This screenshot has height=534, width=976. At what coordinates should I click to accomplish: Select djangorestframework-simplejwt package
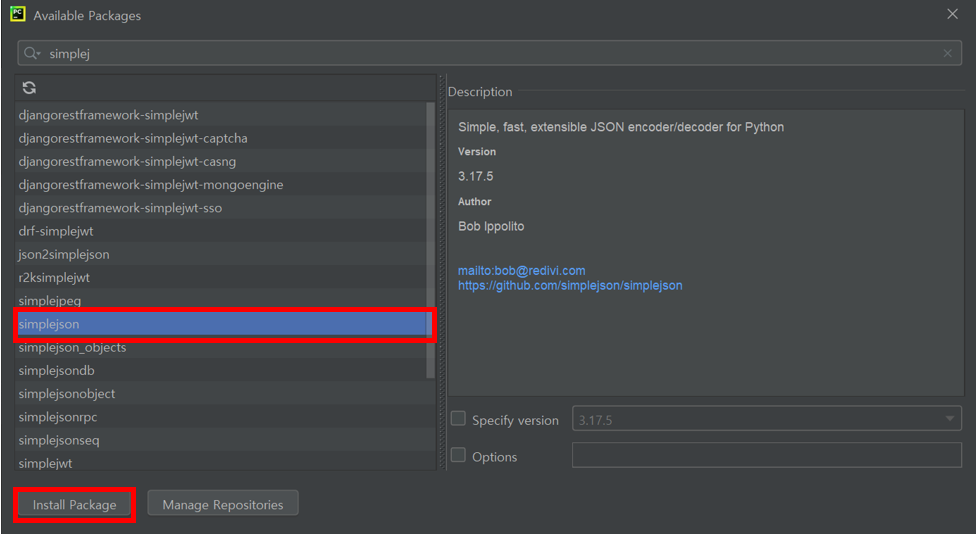tap(220, 115)
